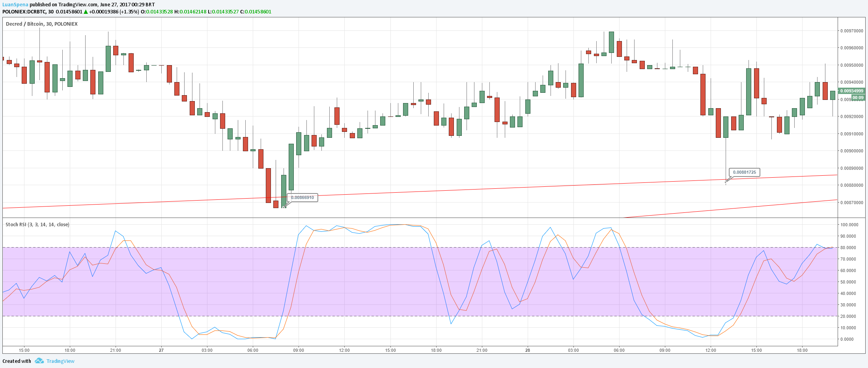This screenshot has height=368, width=868.
Task: Click the H:0.01462148 high value
Action: (x=190, y=12)
